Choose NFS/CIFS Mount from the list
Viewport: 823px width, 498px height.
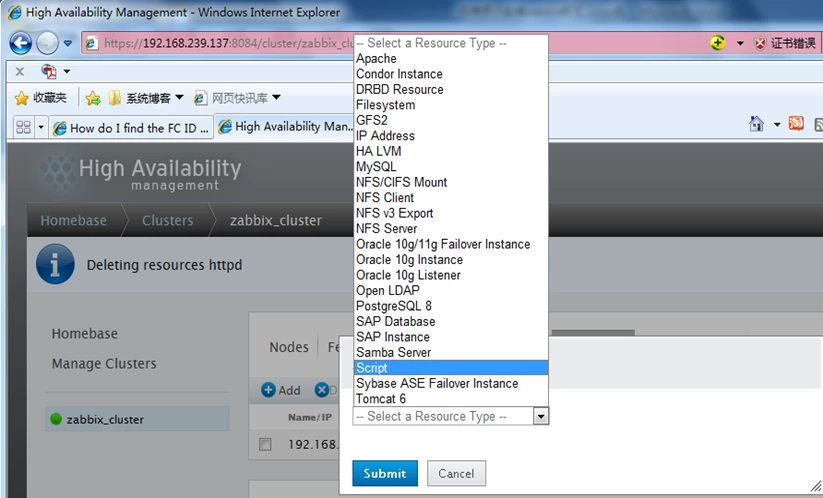tap(451, 183)
